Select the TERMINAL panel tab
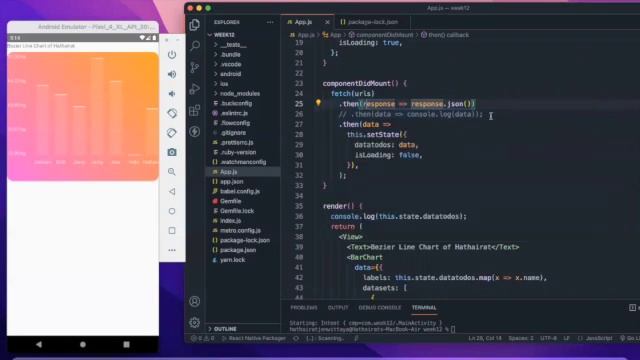 coord(424,307)
